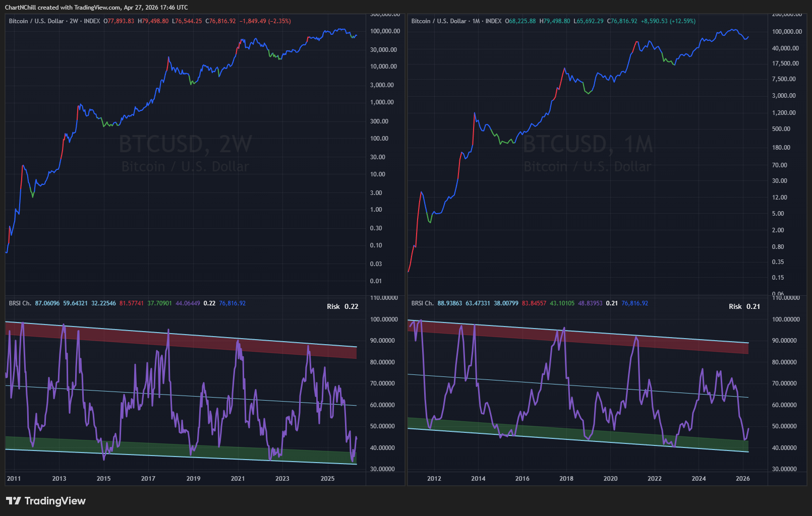This screenshot has width=812, height=516.
Task: Click the change value +8,590.53 (+12.59%)
Action: click(x=668, y=21)
